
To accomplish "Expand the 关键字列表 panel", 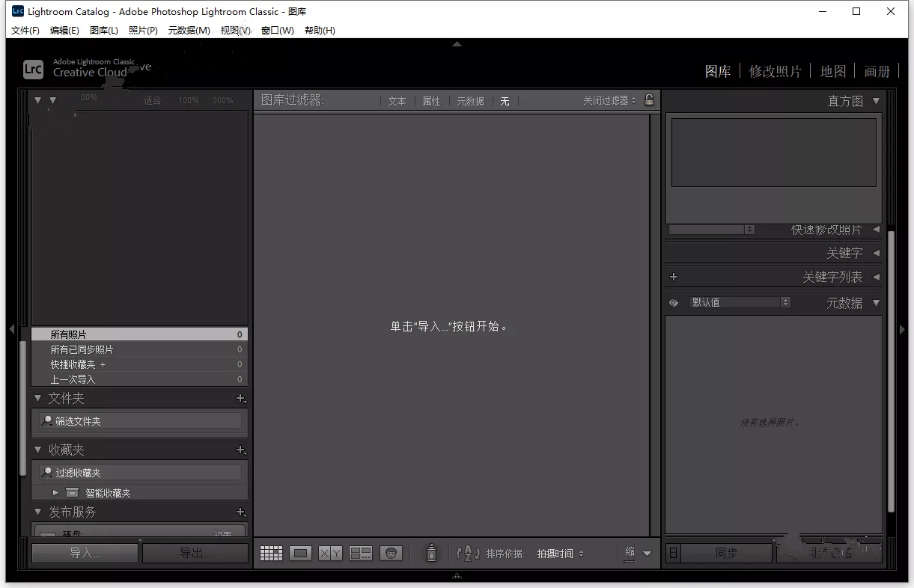I will [x=876, y=277].
